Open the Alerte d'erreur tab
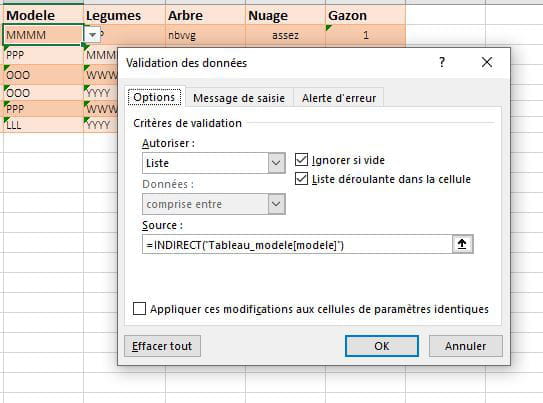 (x=339, y=98)
